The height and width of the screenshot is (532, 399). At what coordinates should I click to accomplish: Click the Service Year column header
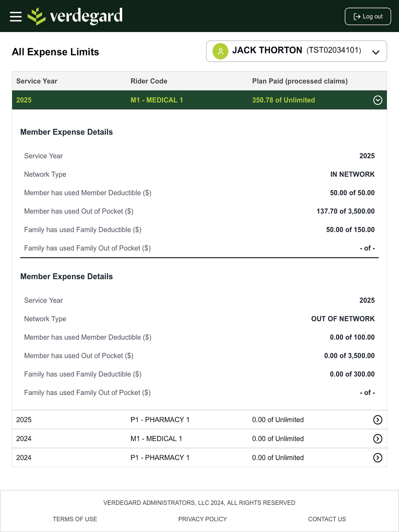[37, 81]
